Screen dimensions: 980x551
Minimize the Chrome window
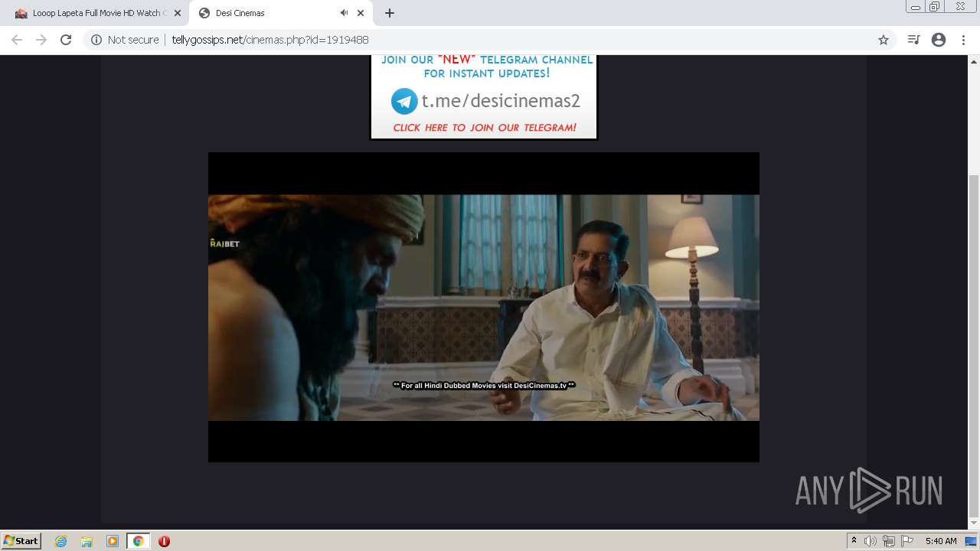pos(915,7)
